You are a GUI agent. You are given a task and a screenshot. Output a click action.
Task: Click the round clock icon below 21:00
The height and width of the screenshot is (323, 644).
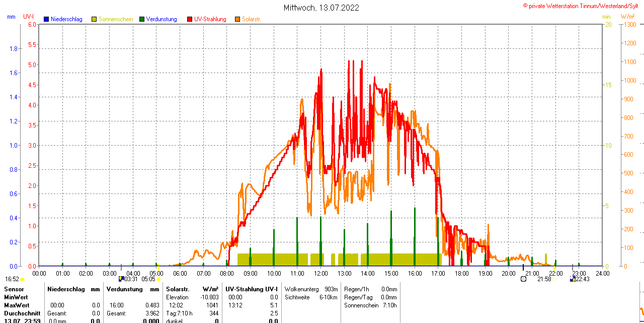pyautogui.click(x=523, y=279)
